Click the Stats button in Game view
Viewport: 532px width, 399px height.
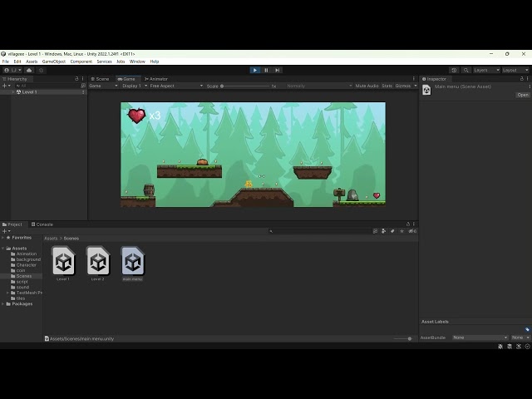387,86
